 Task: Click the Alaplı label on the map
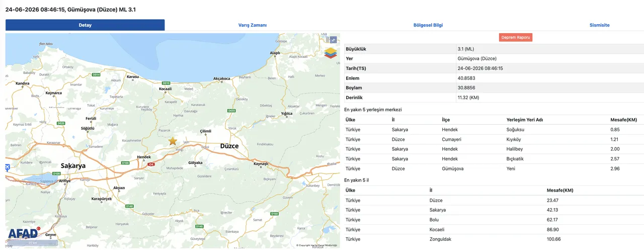pos(275,53)
